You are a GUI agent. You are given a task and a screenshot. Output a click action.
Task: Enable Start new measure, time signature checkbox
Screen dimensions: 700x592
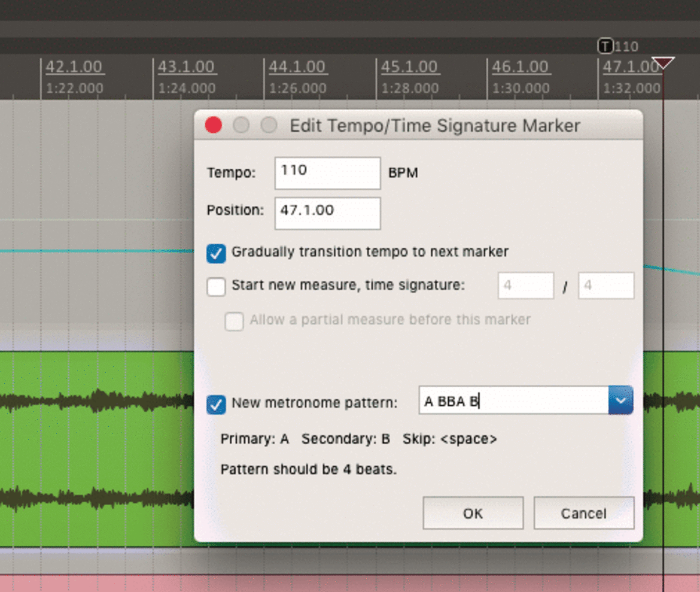pos(216,286)
